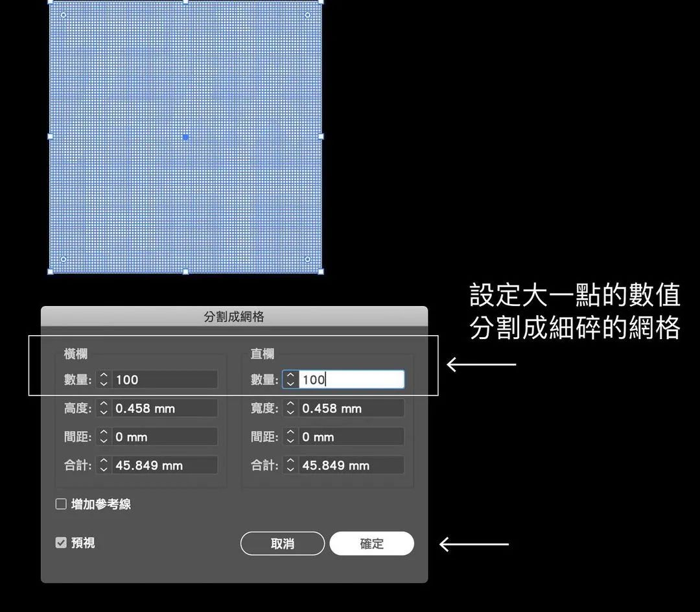The height and width of the screenshot is (612, 700).
Task: Click the stepper beside 橫欄 間距
Action: 104,437
